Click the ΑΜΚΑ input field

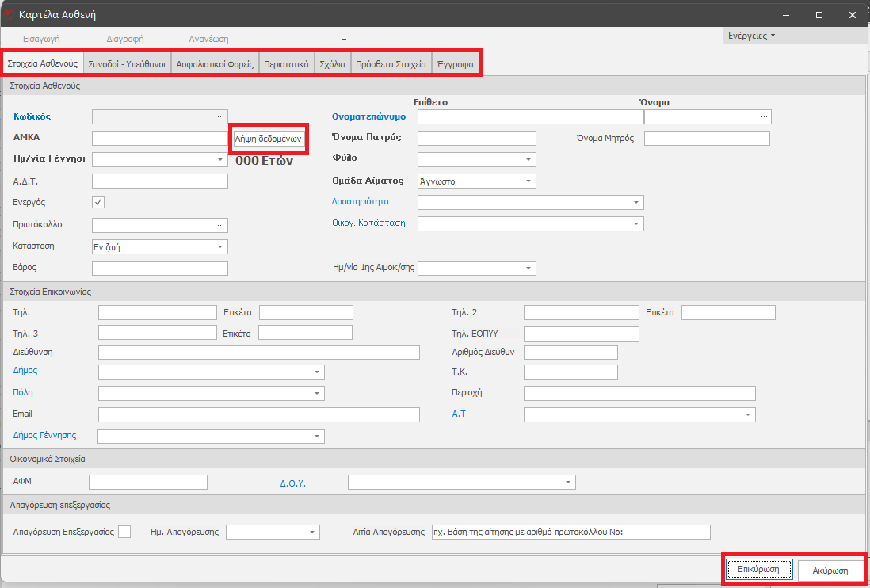(x=160, y=139)
